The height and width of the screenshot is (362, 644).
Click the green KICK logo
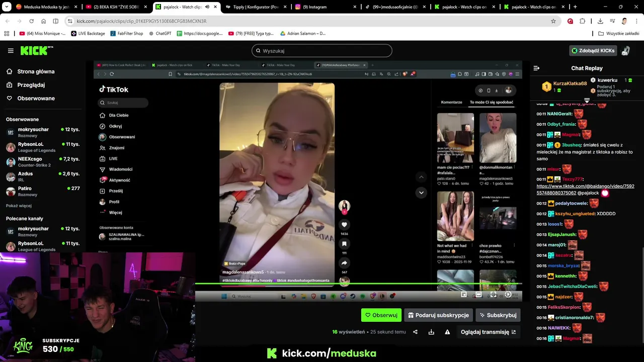click(36, 50)
